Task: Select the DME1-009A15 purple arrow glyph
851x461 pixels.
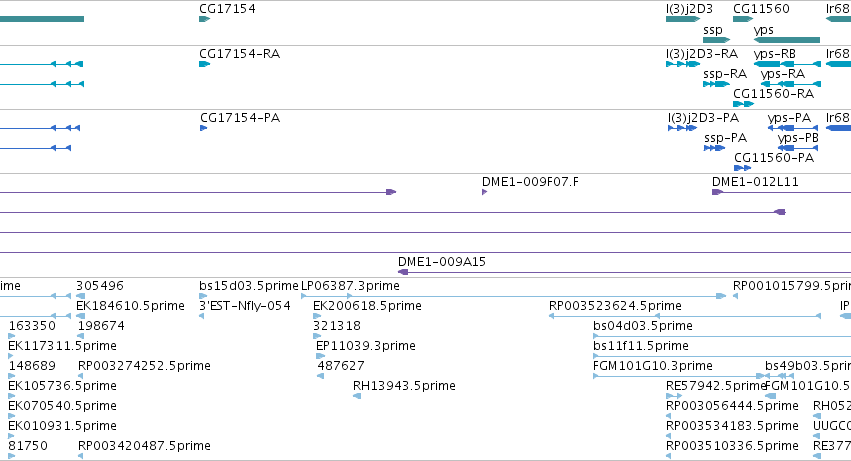Action: click(x=403, y=272)
